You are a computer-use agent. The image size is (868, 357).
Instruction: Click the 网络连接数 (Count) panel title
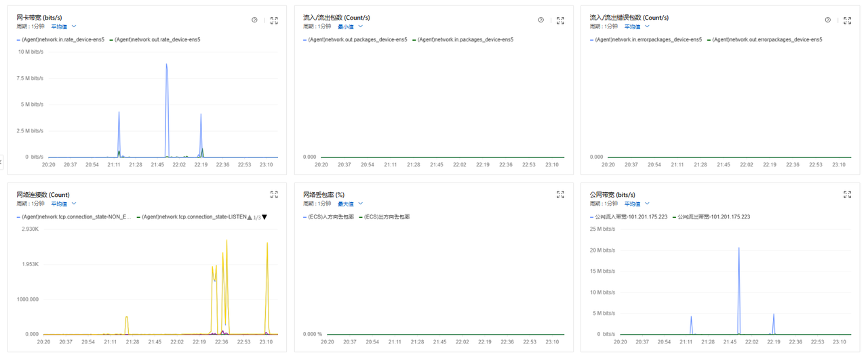43,195
